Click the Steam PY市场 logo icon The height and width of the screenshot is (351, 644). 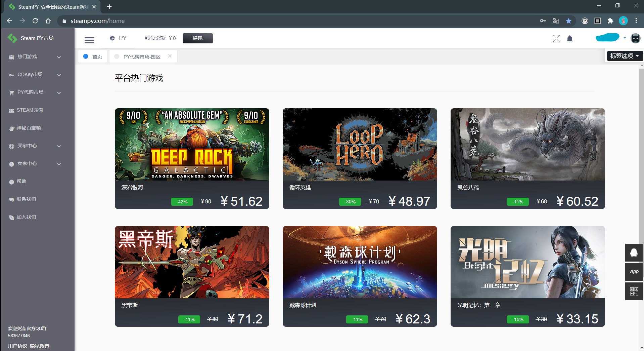(x=12, y=38)
